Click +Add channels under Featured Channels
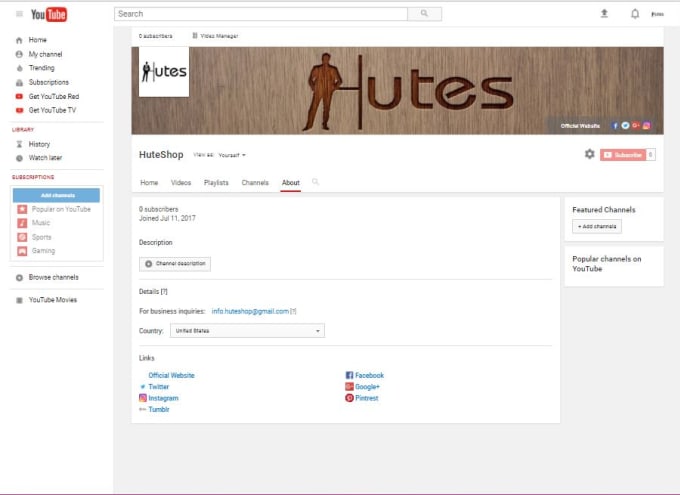The image size is (680, 495). point(597,226)
